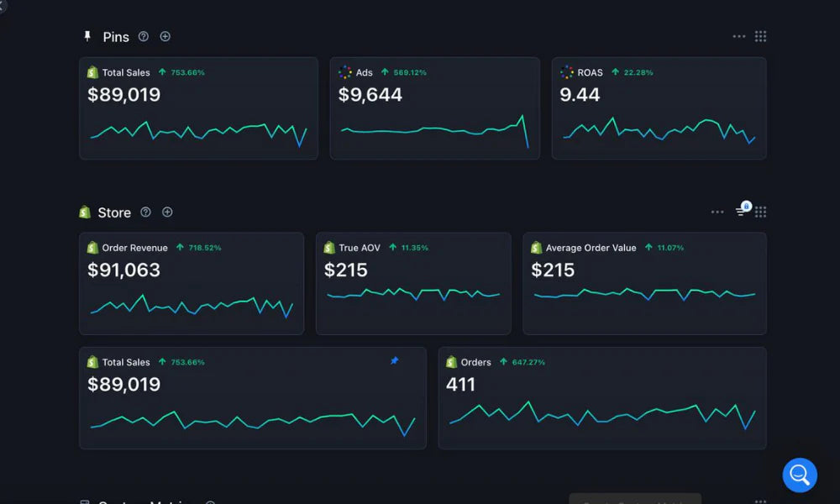The width and height of the screenshot is (840, 504).
Task: Open the Store section three-dots menu
Action: [x=717, y=212]
